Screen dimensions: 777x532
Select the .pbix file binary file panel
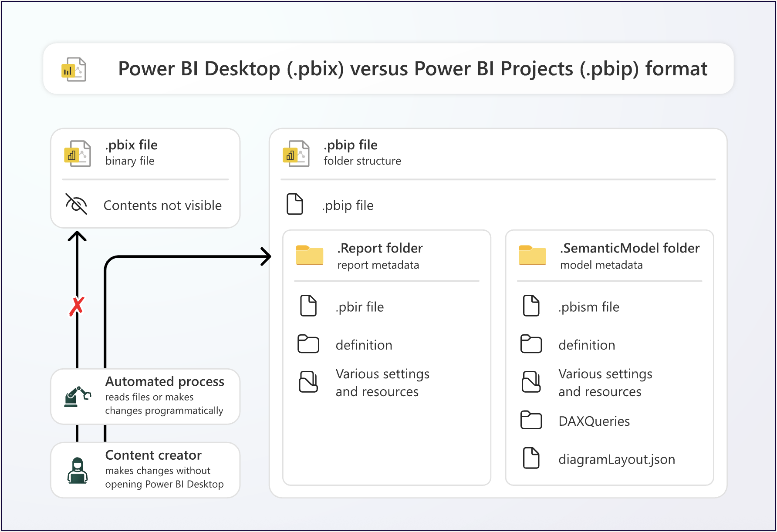click(145, 178)
